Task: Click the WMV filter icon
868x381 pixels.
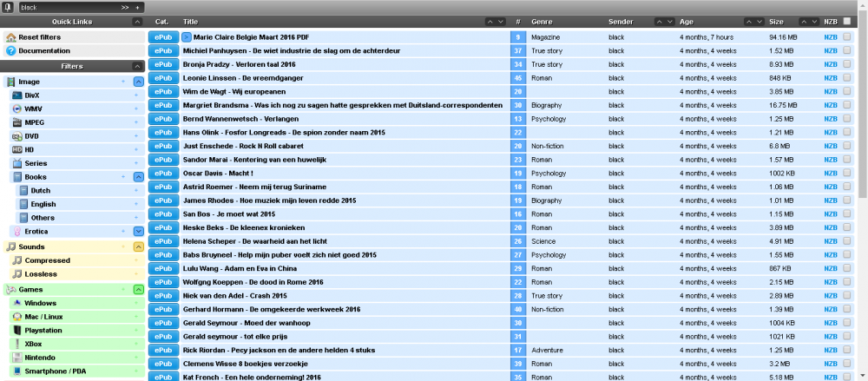Action: coord(17,109)
